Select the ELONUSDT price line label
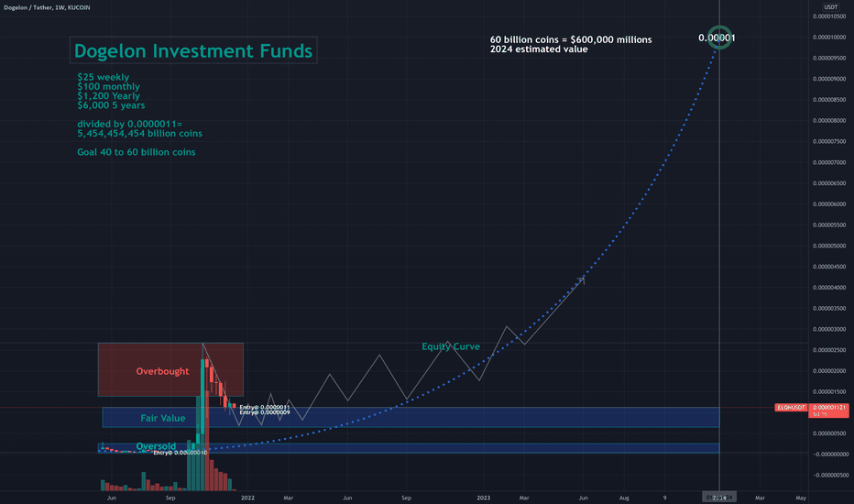 pos(791,408)
